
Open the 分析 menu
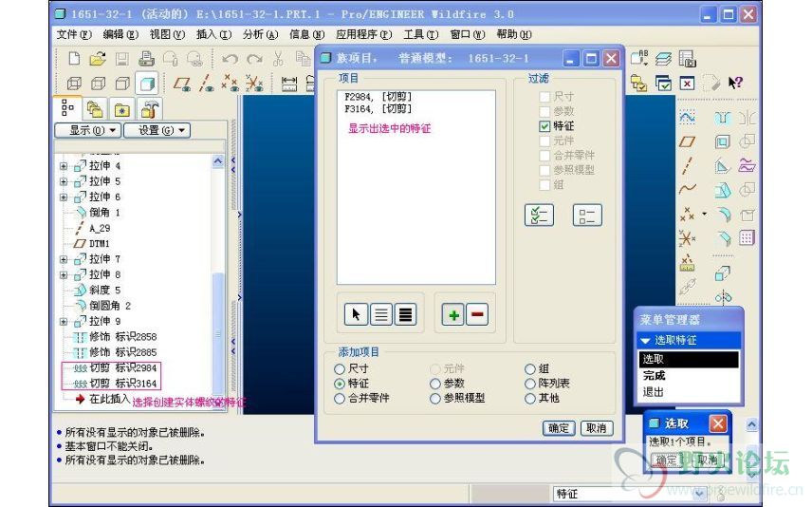(261, 35)
